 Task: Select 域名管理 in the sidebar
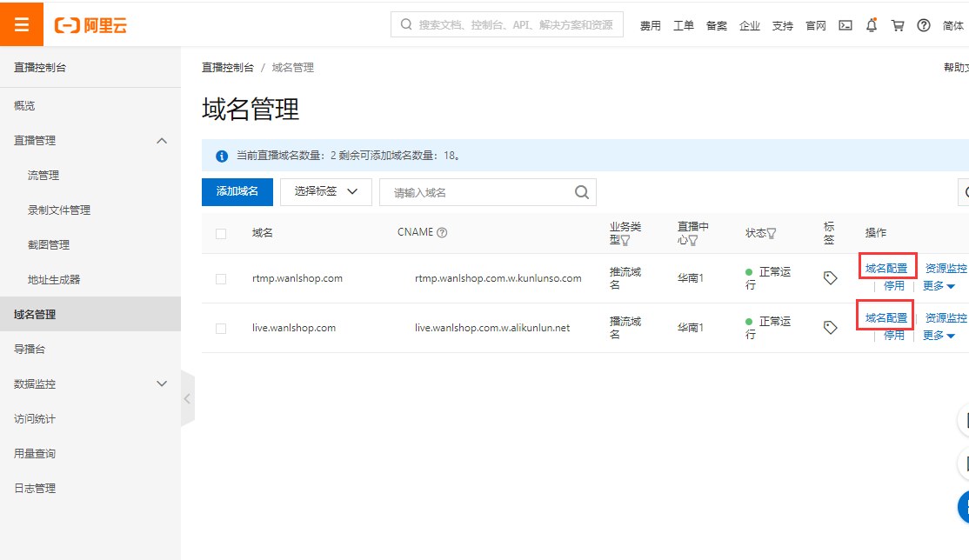point(90,314)
